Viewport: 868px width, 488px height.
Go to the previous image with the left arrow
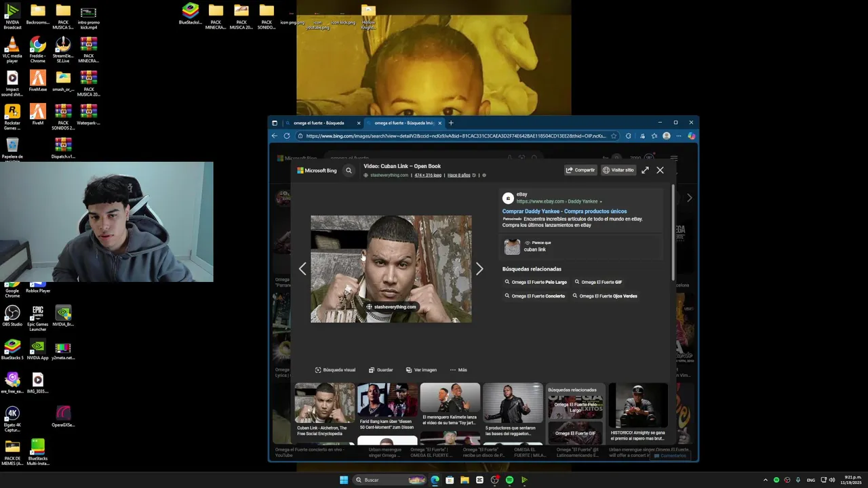click(x=302, y=268)
